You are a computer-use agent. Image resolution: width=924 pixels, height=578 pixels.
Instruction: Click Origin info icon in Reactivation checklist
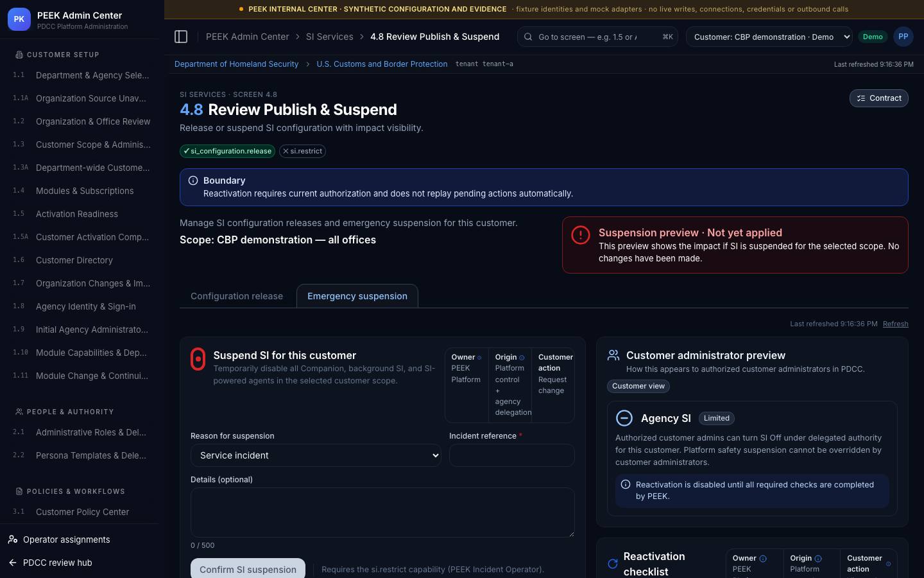click(x=818, y=559)
